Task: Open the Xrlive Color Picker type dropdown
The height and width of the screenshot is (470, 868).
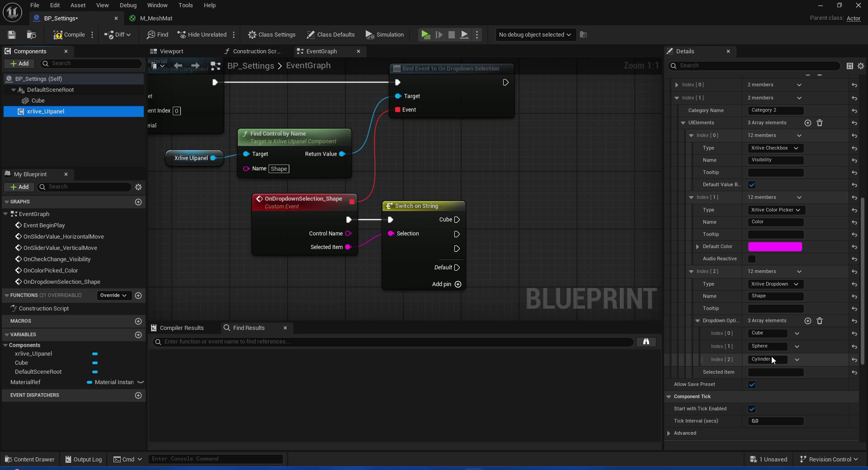Action: point(777,210)
